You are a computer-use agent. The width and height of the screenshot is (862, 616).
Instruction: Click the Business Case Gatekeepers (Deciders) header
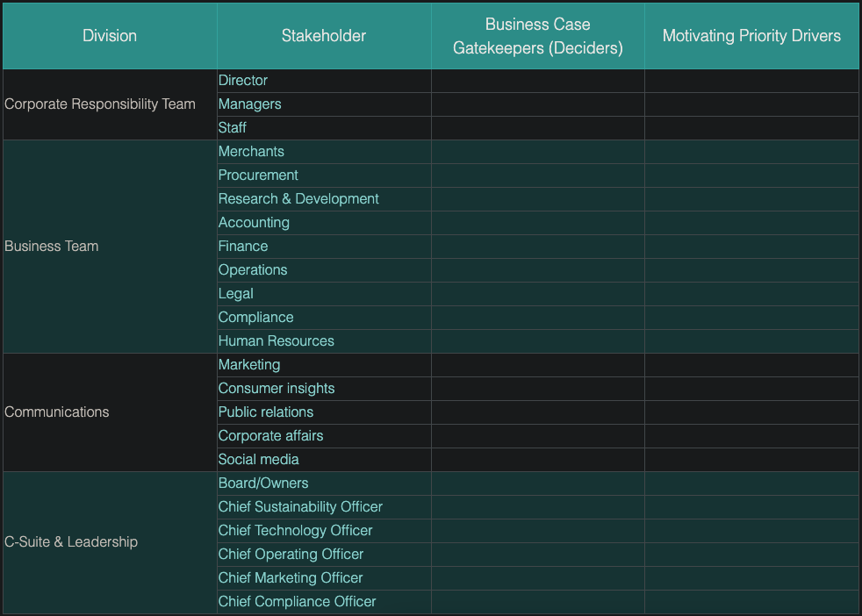(x=537, y=36)
